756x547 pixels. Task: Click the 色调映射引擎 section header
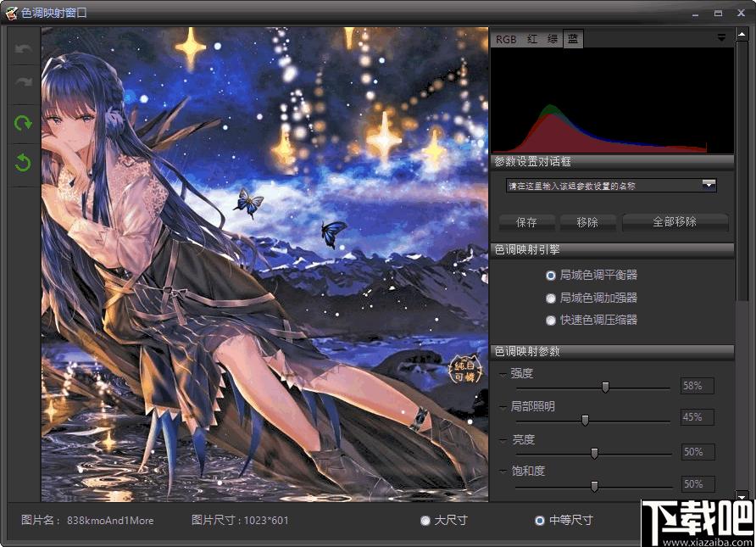click(612, 250)
